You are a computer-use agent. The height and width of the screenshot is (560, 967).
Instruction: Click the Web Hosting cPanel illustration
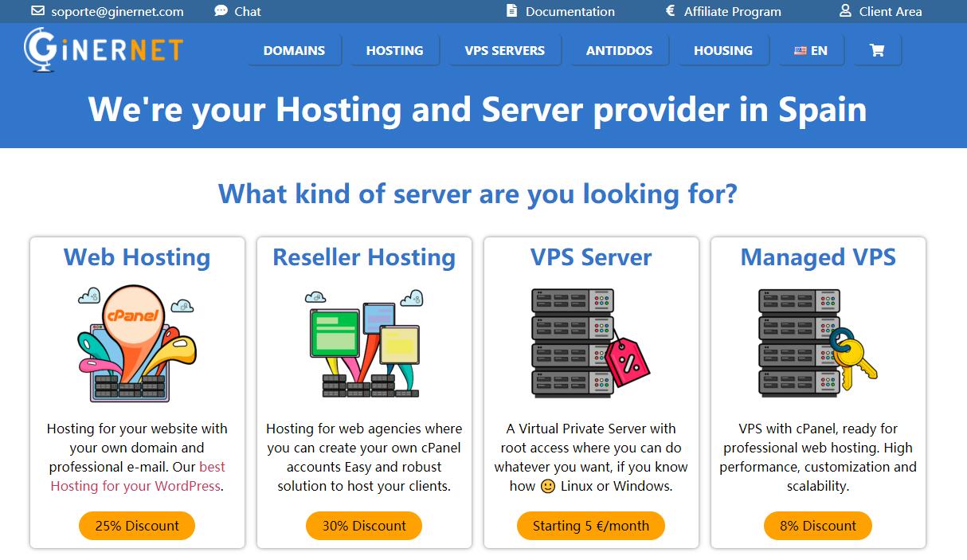click(137, 343)
